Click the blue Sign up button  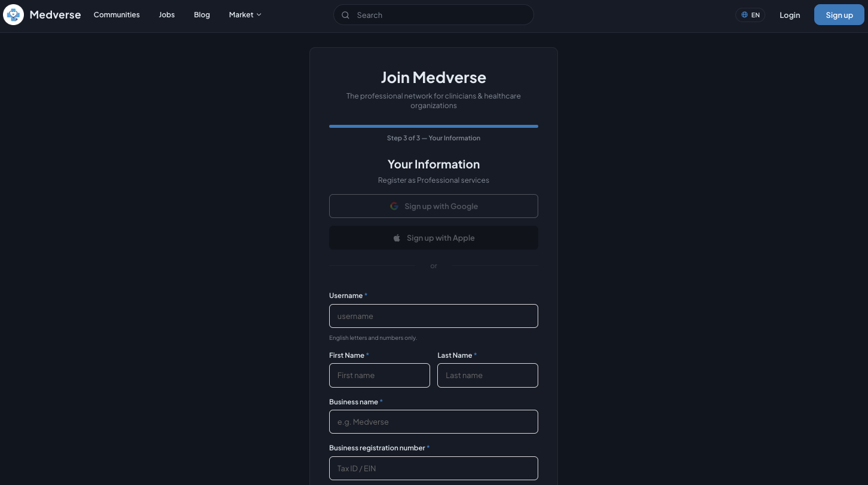click(839, 15)
